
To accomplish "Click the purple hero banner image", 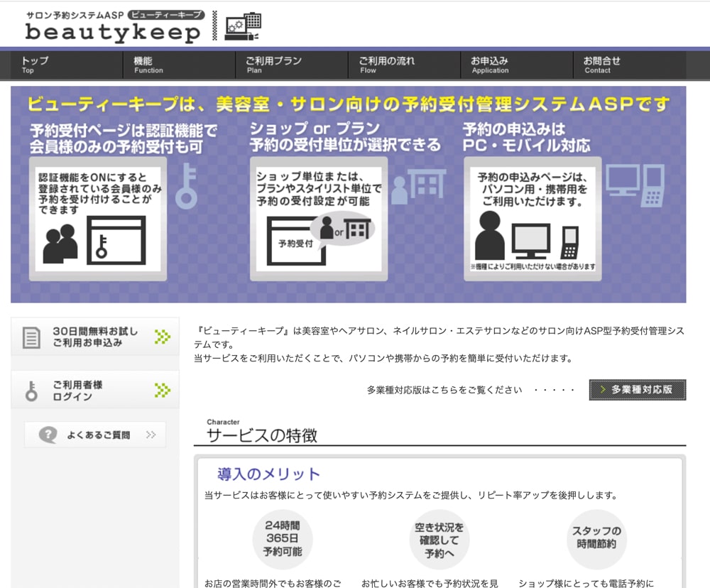I will point(355,192).
